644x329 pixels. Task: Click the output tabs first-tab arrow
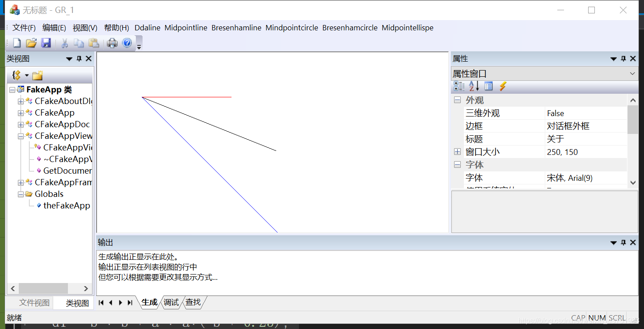pyautogui.click(x=101, y=303)
